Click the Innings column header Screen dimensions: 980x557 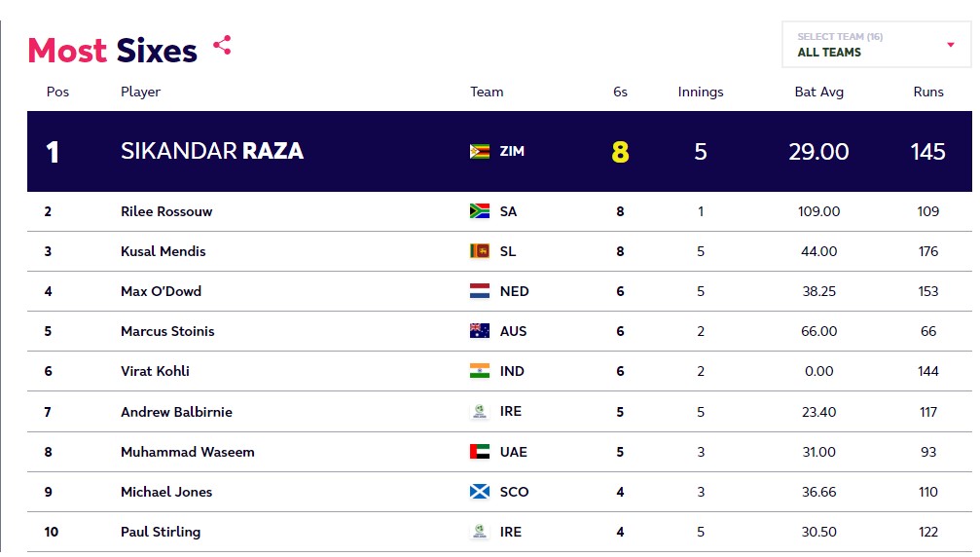pos(701,92)
